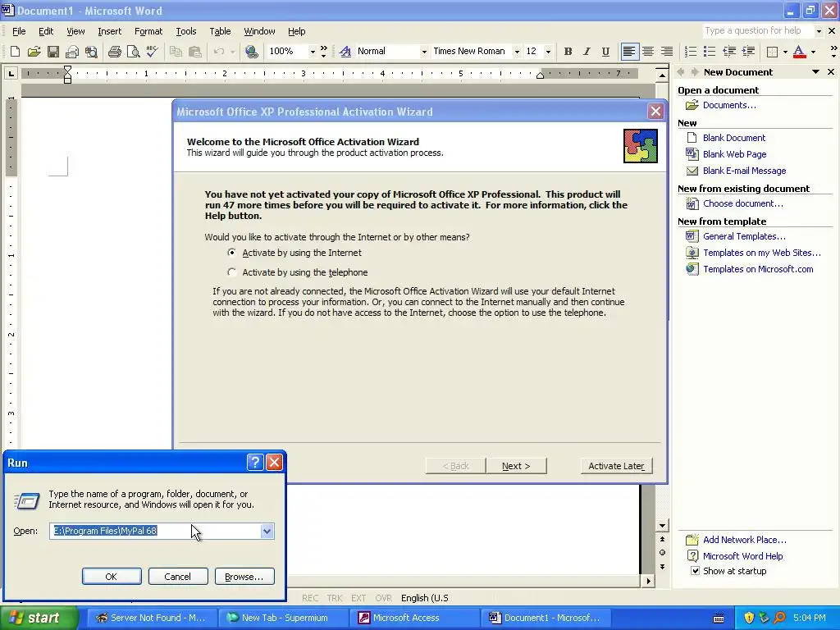
Task: Open the Normal style dropdown
Action: coord(424,52)
